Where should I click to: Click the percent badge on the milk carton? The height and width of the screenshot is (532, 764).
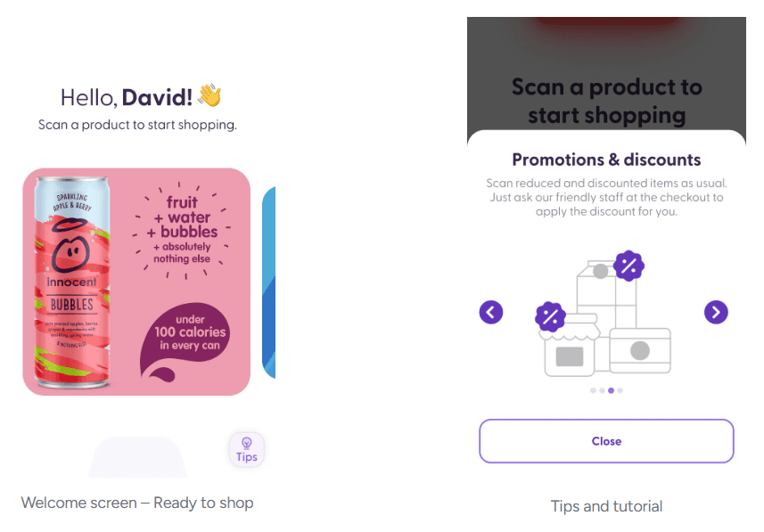(x=628, y=266)
